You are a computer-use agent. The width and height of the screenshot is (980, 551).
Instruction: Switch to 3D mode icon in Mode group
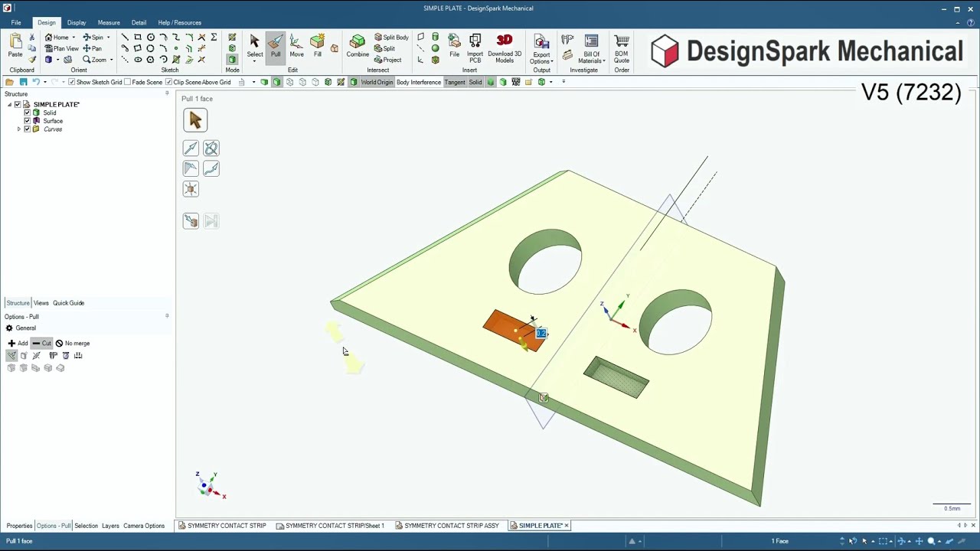232,60
